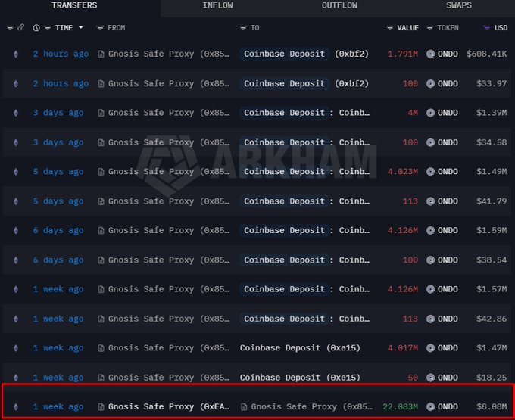This screenshot has width=515, height=420.
Task: Open '3 days ago' link on $1.39M row
Action: [x=58, y=113]
